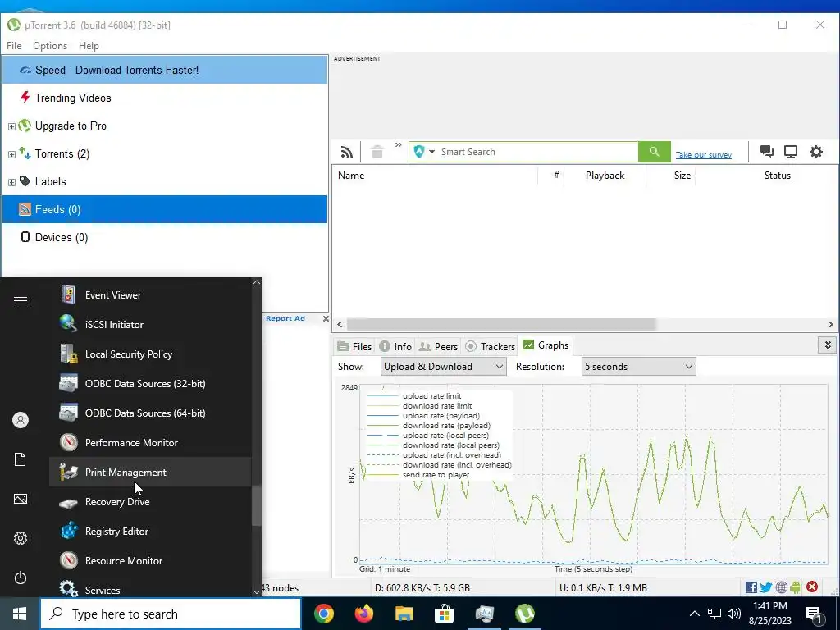Close the ad with the X button
Screen dimensions: 840x630
pyautogui.click(x=325, y=319)
